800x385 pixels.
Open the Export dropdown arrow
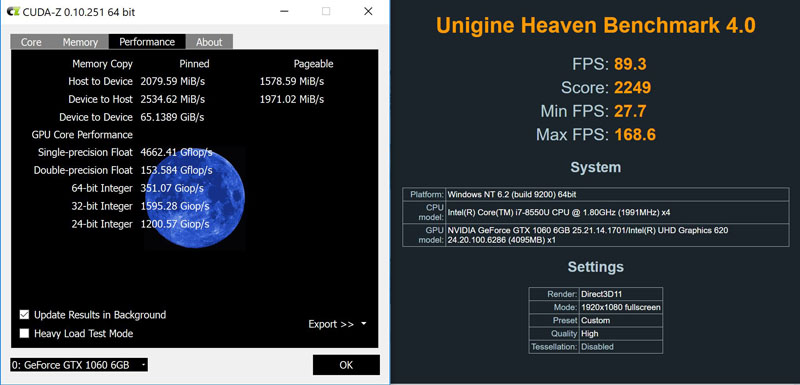(364, 323)
